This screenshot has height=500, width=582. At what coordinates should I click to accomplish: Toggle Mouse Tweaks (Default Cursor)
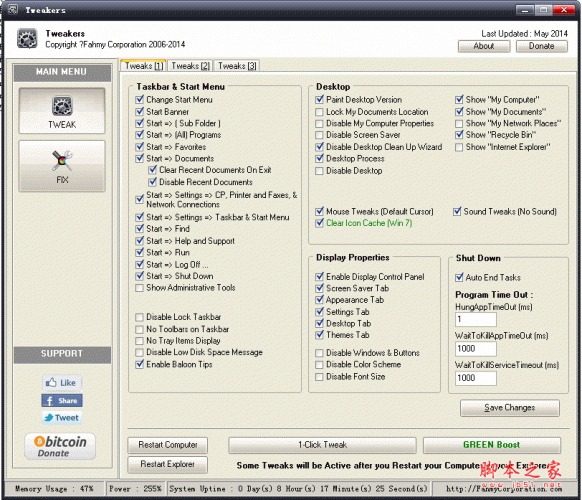pos(319,212)
